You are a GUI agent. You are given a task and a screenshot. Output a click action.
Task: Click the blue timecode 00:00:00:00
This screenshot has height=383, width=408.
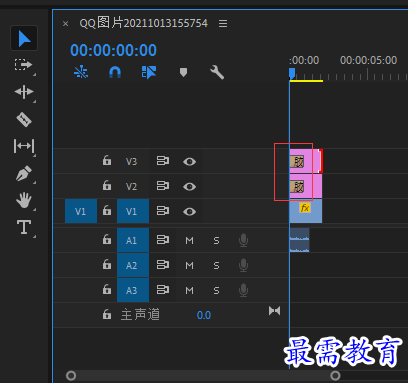click(x=113, y=50)
